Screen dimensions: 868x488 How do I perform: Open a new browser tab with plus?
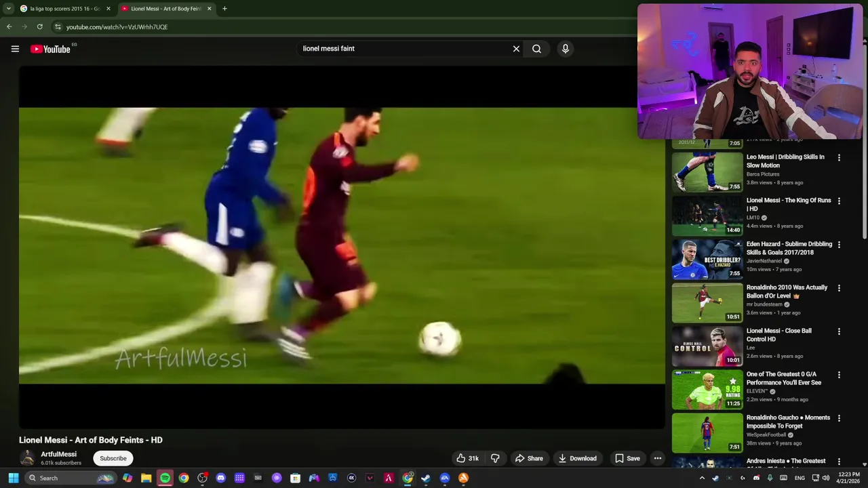coord(224,9)
